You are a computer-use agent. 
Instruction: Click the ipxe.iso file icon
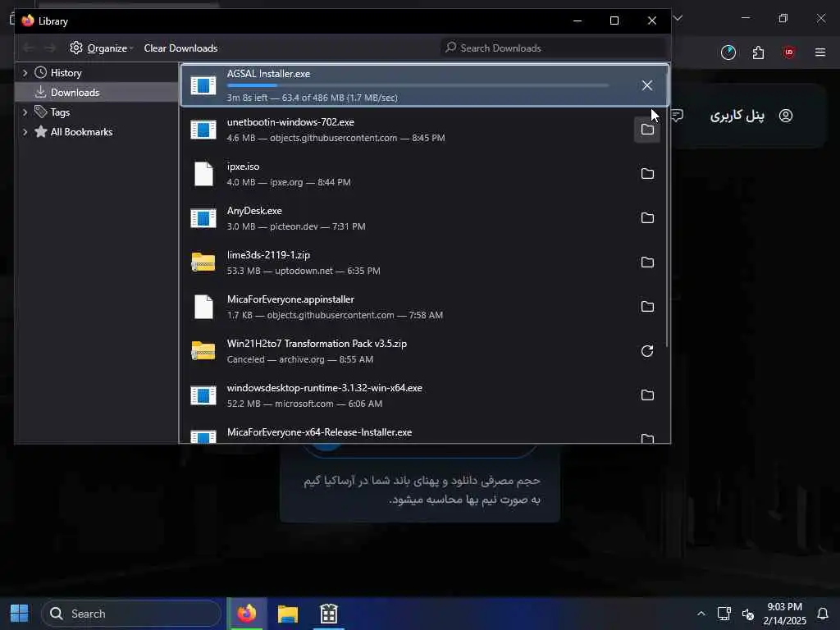(x=203, y=174)
